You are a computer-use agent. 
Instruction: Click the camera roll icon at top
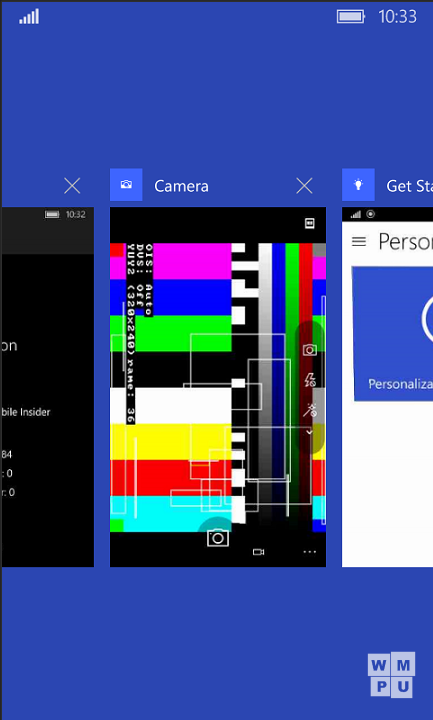click(310, 223)
